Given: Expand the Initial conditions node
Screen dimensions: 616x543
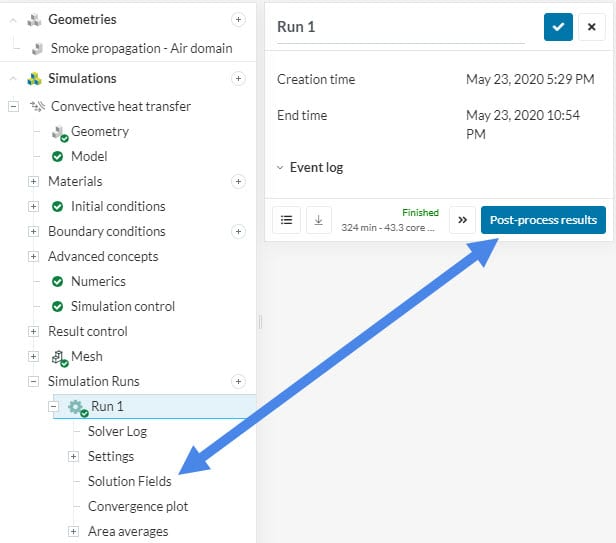Looking at the screenshot, I should [33, 206].
